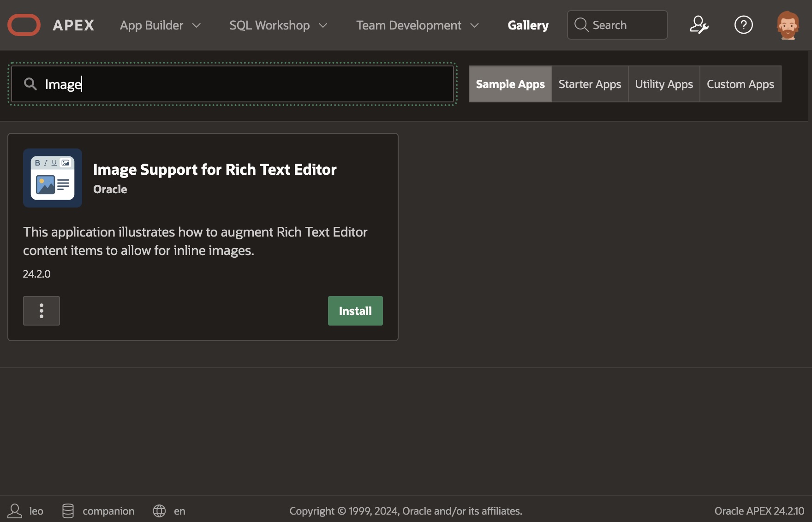
Task: Expand the App Builder dropdown arrow
Action: (197, 25)
